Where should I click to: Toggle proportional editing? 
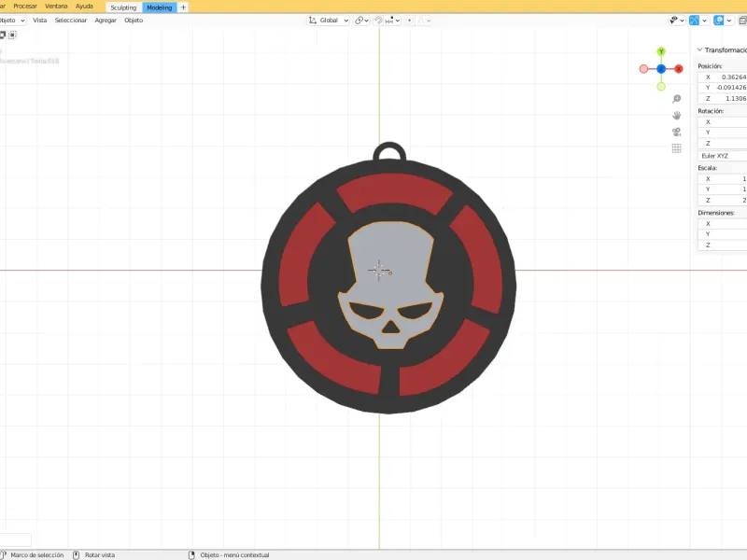click(410, 21)
